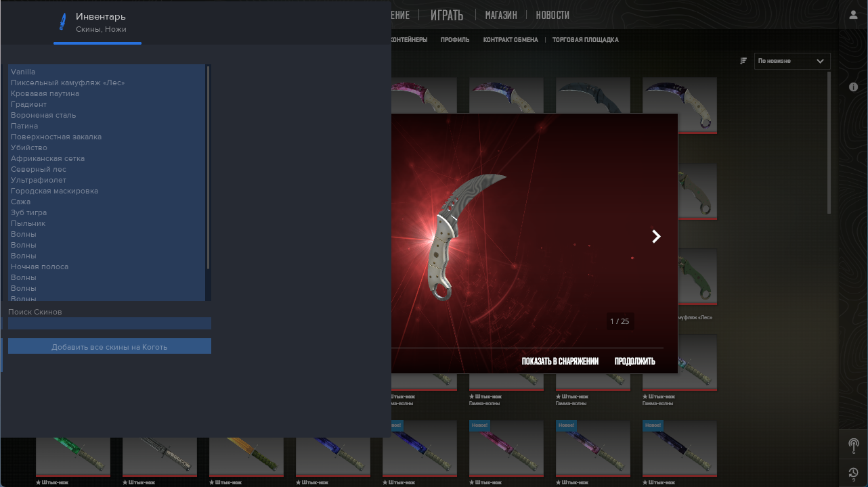The width and height of the screenshot is (868, 487).
Task: Go to next item with right chevron
Action: [x=655, y=236]
